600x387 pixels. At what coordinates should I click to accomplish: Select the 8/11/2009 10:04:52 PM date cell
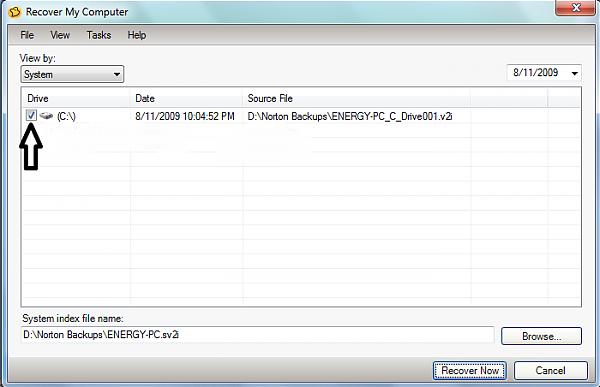(185, 116)
